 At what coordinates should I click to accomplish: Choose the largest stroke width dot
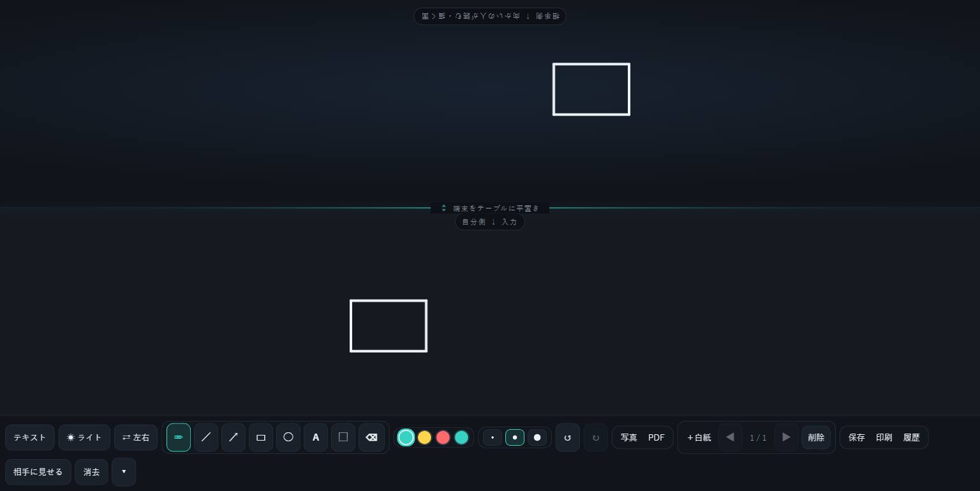click(537, 437)
